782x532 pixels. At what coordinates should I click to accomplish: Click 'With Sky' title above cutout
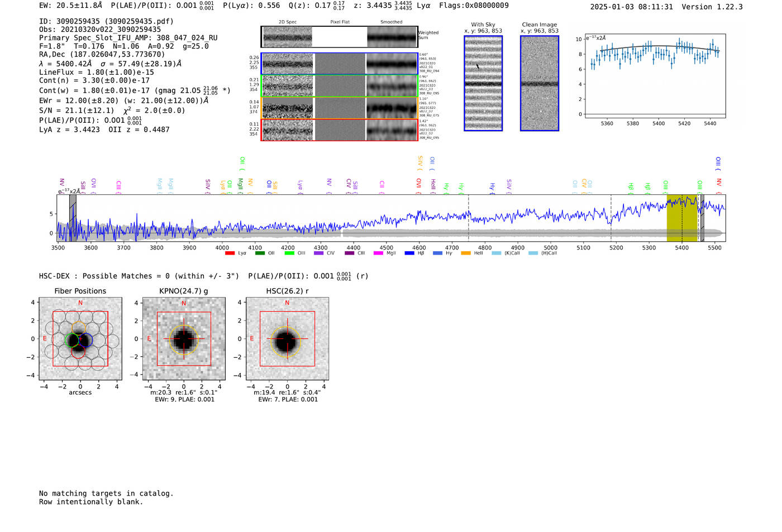click(x=483, y=25)
